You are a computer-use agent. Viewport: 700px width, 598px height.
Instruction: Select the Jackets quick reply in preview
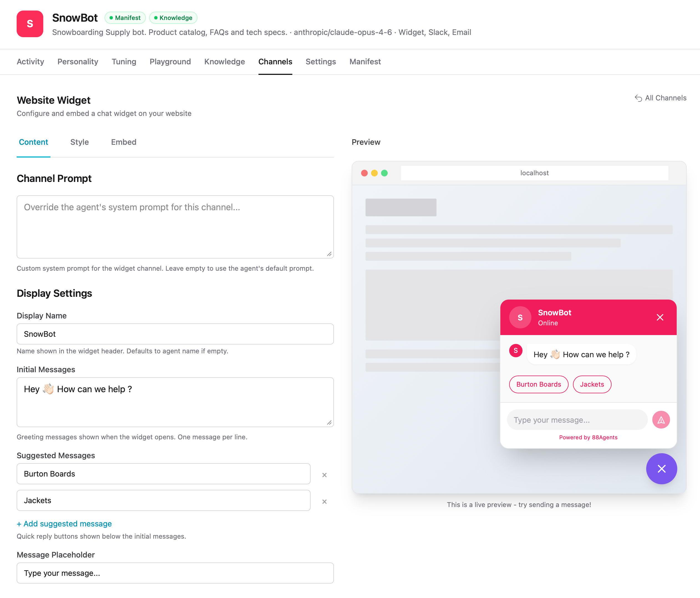pos(592,384)
